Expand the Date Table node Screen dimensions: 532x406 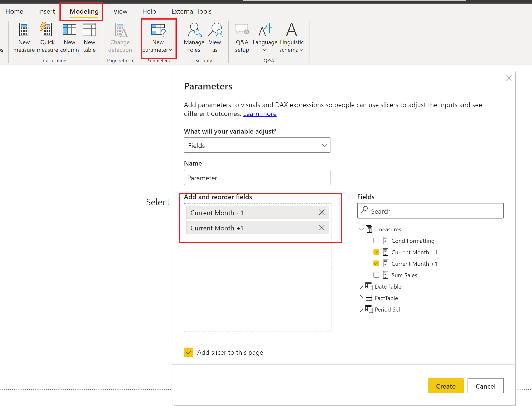361,286
